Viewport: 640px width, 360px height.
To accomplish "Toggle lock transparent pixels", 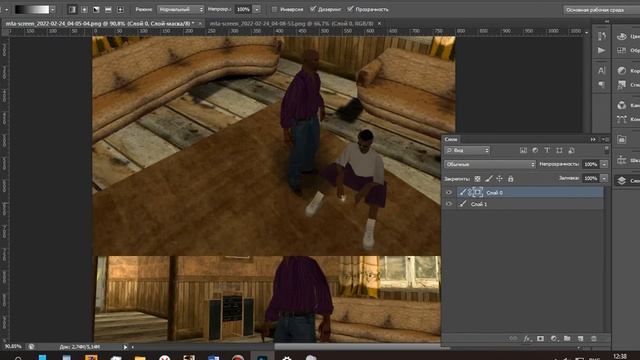I will 477,179.
